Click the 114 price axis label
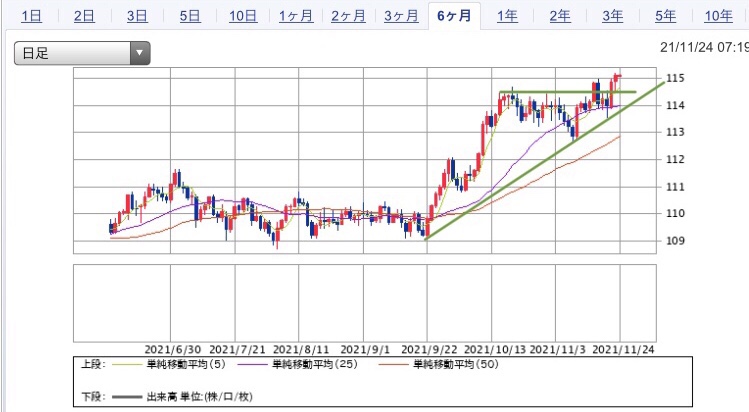749x412 pixels. pyautogui.click(x=675, y=105)
